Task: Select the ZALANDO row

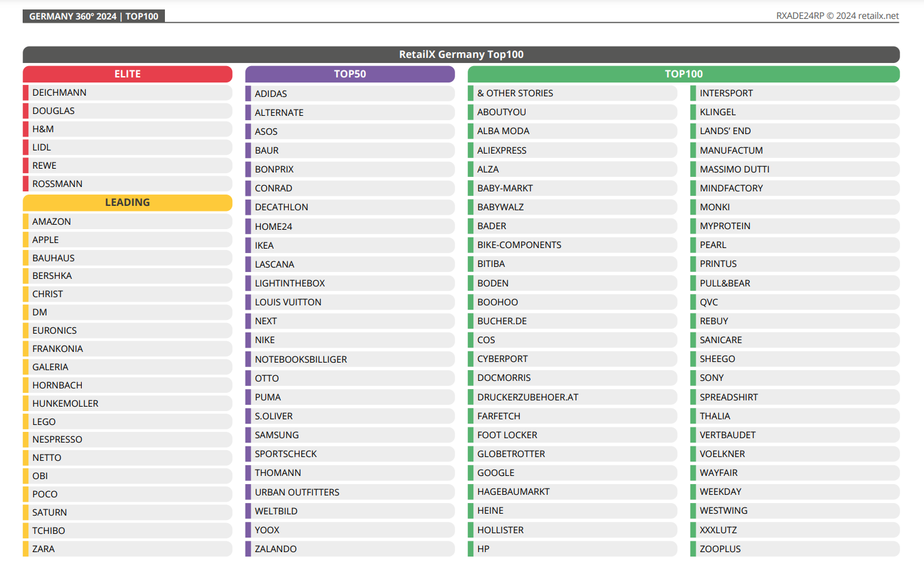Action: pyautogui.click(x=350, y=549)
